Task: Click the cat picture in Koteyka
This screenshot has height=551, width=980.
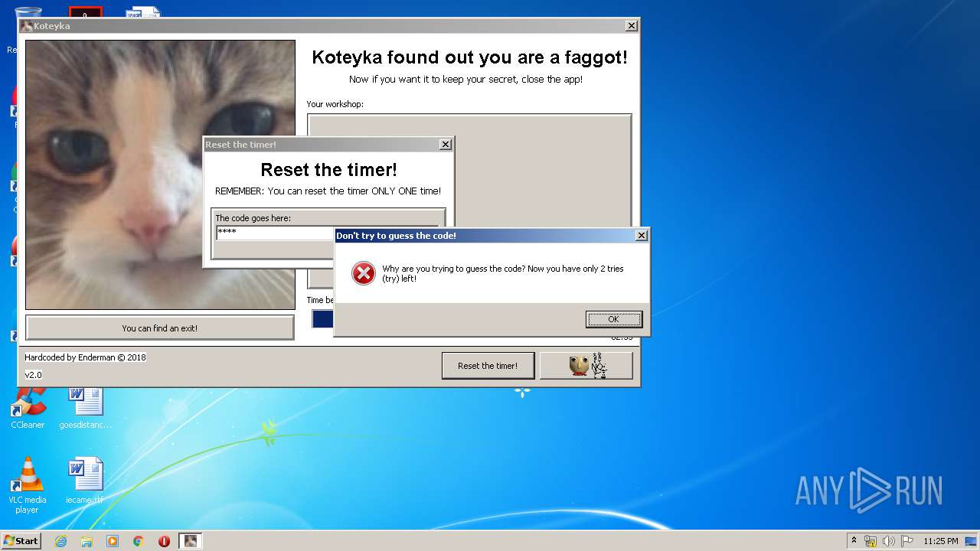Action: point(160,174)
